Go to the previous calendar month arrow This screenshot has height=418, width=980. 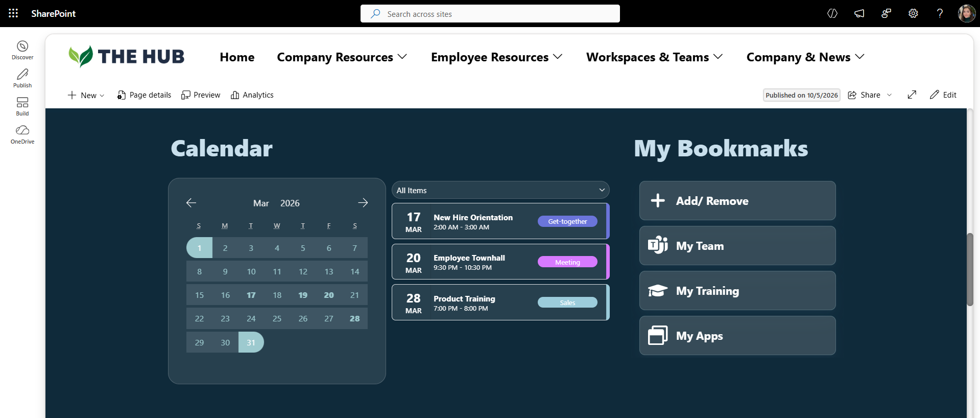(191, 203)
